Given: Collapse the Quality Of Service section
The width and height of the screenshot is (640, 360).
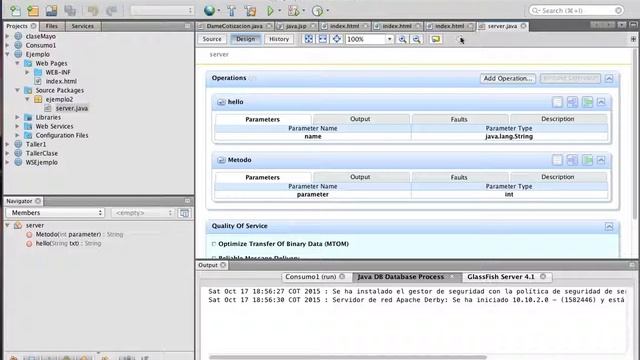Looking at the screenshot, I should [x=609, y=227].
